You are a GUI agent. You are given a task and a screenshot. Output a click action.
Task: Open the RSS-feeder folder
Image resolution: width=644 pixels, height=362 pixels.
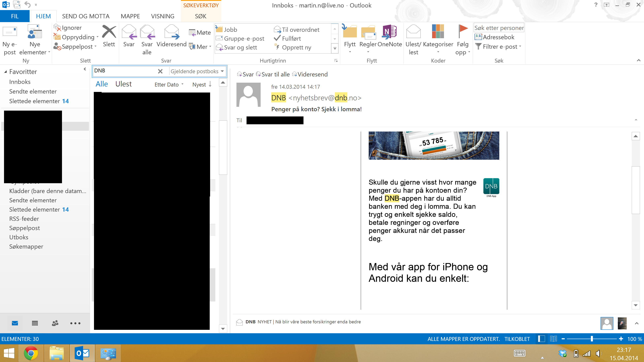24,219
